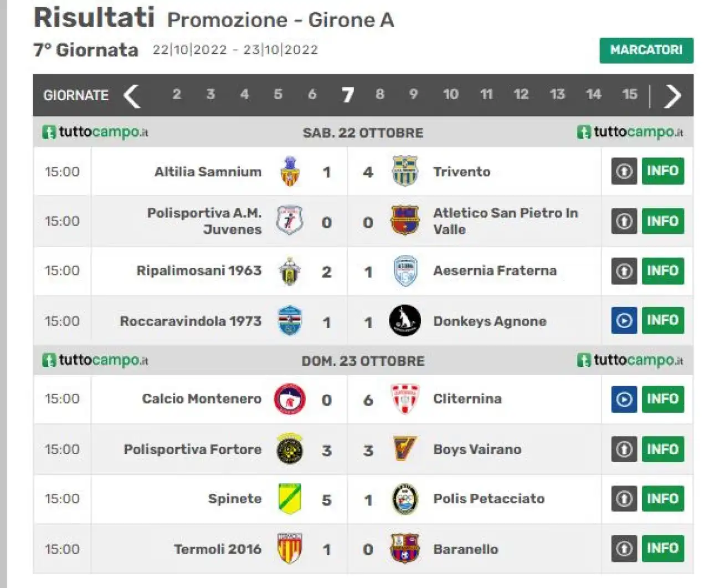Click grey circle icon in Termoli vs Baranello row
Screen dimensions: 709x588
click(624, 549)
